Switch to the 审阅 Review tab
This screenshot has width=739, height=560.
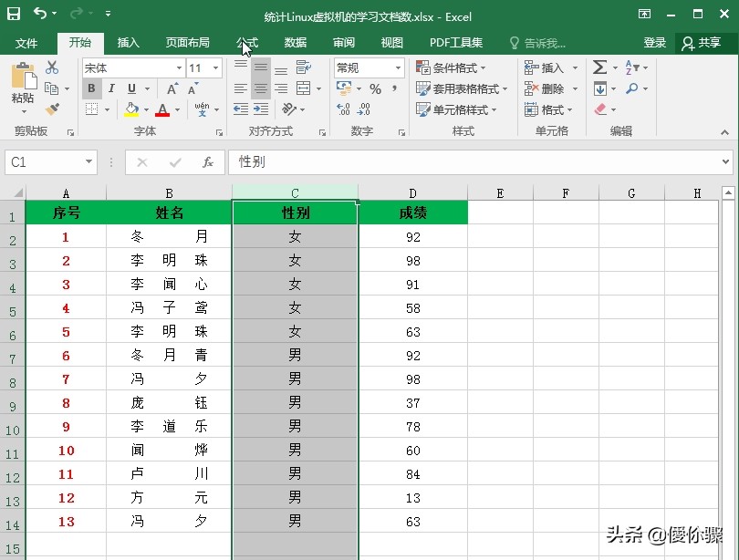pos(344,43)
